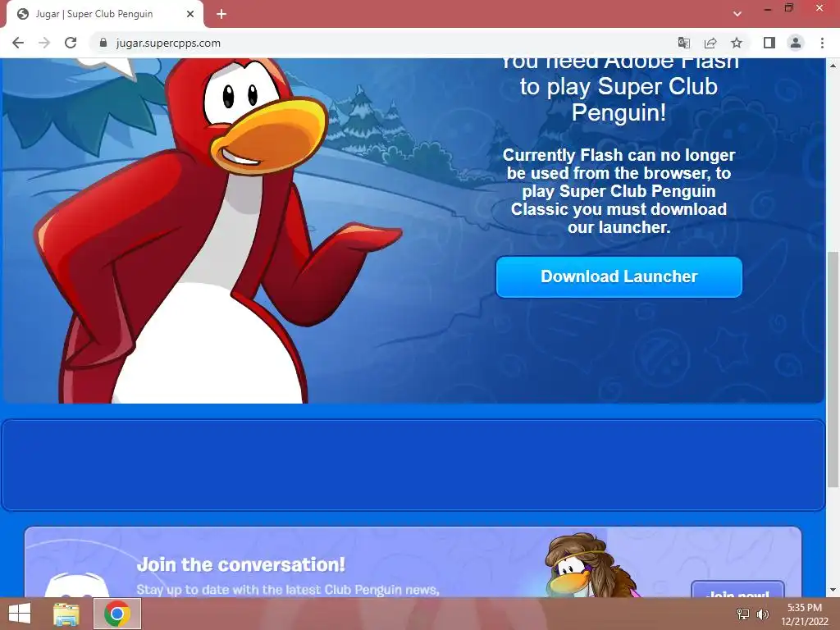The width and height of the screenshot is (840, 630).
Task: Open a new browser tab
Action: click(221, 14)
